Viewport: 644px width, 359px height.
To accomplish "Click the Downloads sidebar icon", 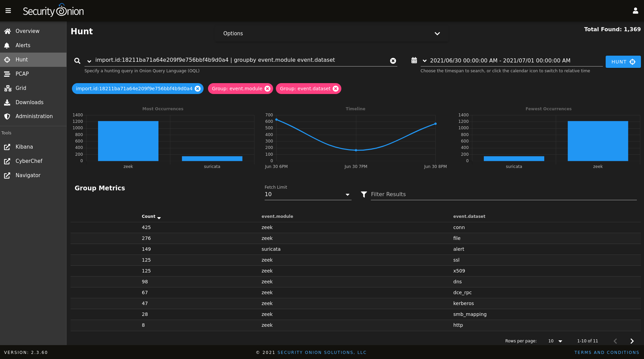I will pos(7,102).
